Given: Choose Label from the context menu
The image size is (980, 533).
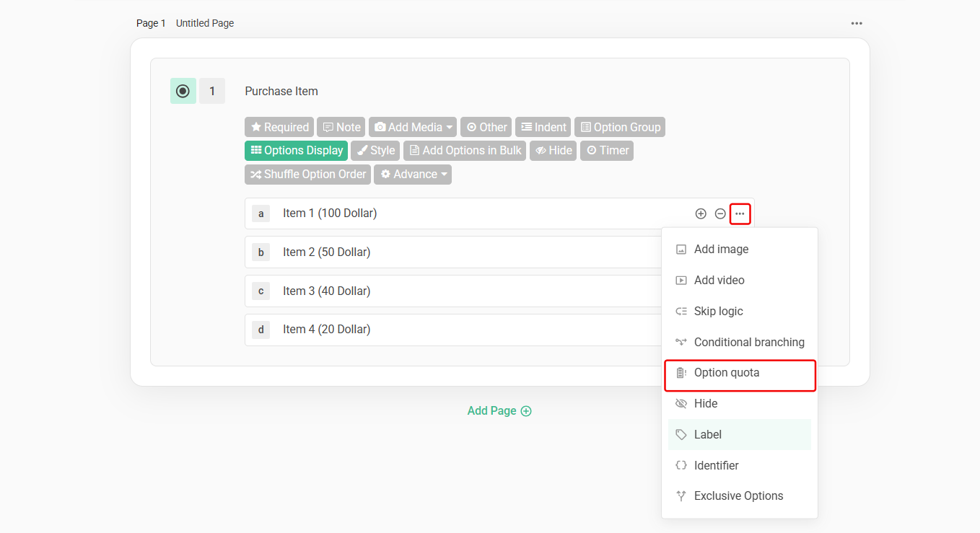Looking at the screenshot, I should (706, 434).
